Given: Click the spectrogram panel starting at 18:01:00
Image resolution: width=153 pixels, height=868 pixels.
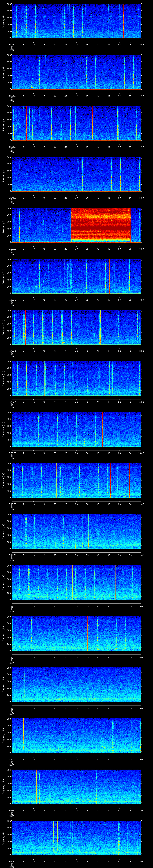Looking at the screenshot, I should pos(76,21).
